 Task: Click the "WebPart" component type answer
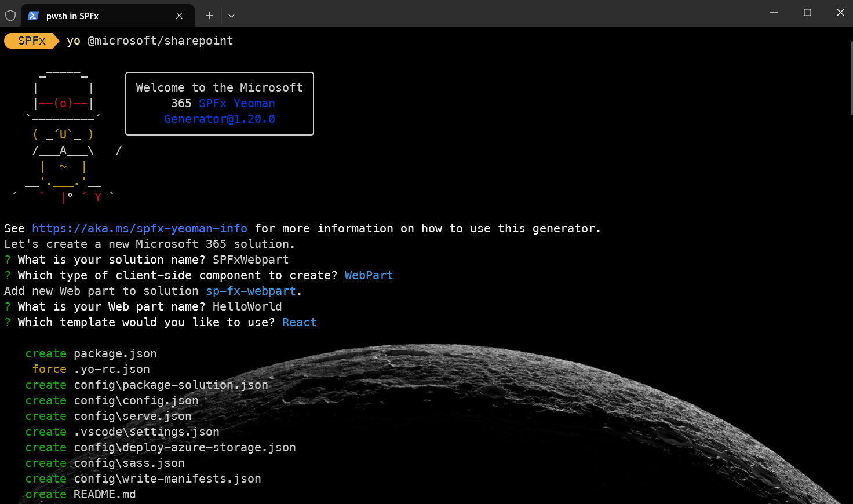pyautogui.click(x=369, y=276)
